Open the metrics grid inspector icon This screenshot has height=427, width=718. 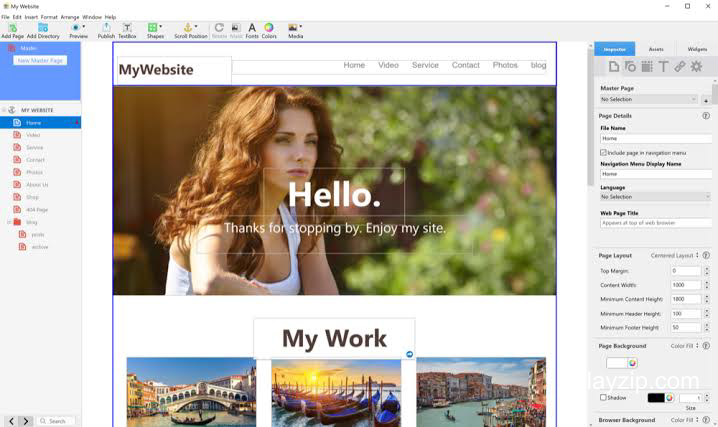(647, 67)
